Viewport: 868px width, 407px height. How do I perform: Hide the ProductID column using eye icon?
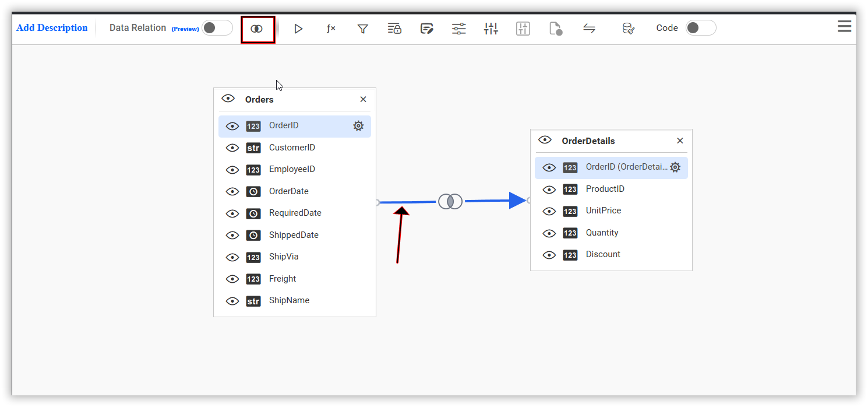[549, 190]
